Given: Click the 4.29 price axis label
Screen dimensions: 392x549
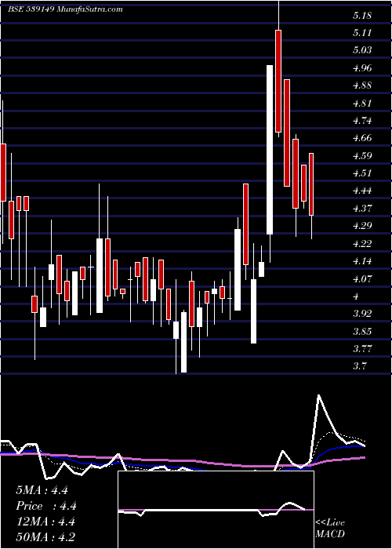Looking at the screenshot, I should click(362, 226).
